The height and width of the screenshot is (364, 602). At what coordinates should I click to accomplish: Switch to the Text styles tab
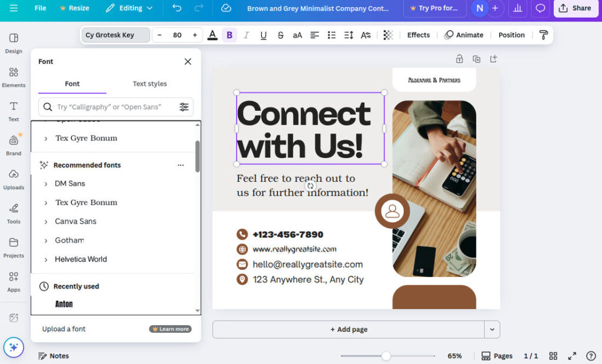point(150,84)
